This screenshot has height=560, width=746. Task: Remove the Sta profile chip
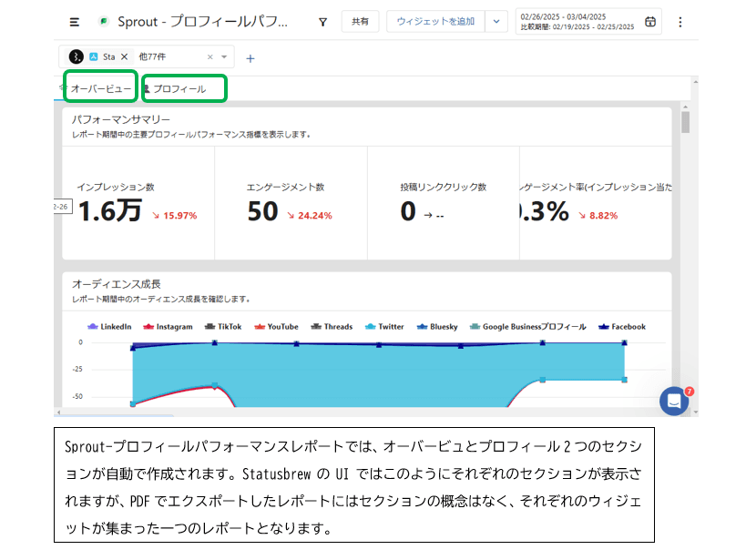pos(125,56)
